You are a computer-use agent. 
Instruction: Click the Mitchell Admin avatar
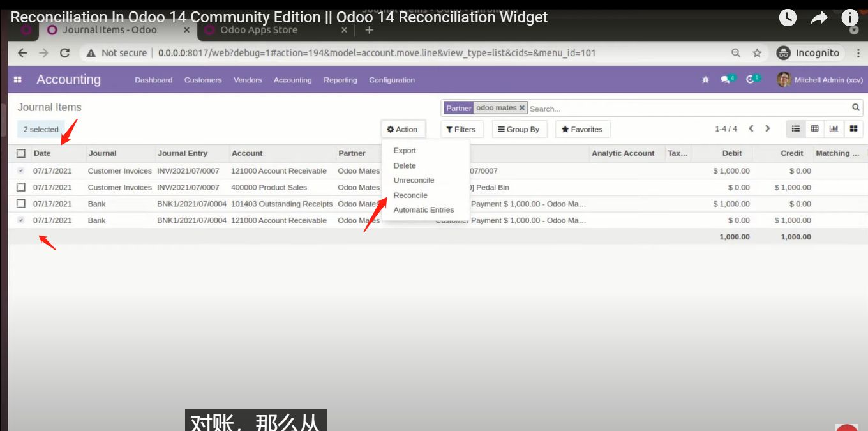click(x=784, y=80)
